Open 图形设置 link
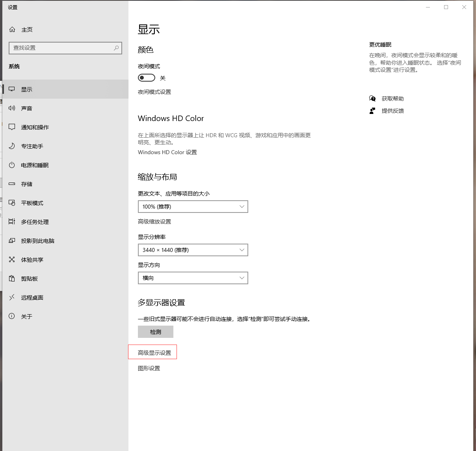Image resolution: width=476 pixels, height=451 pixels. tap(149, 368)
